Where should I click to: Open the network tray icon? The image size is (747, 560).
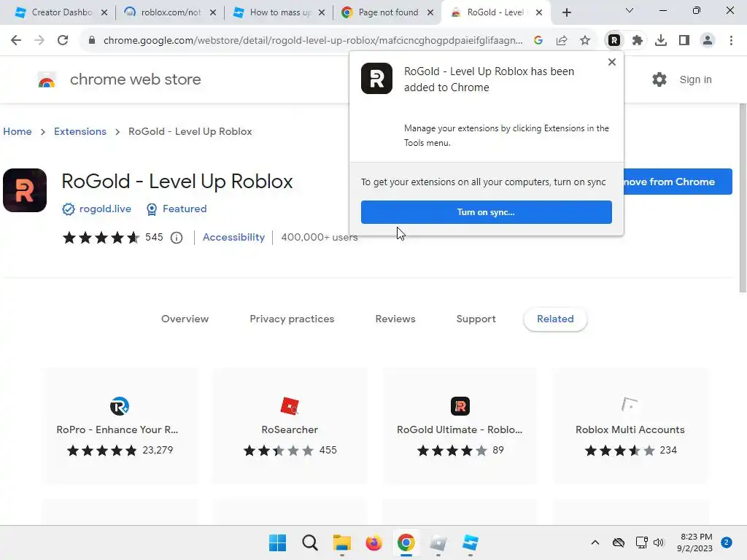(641, 542)
